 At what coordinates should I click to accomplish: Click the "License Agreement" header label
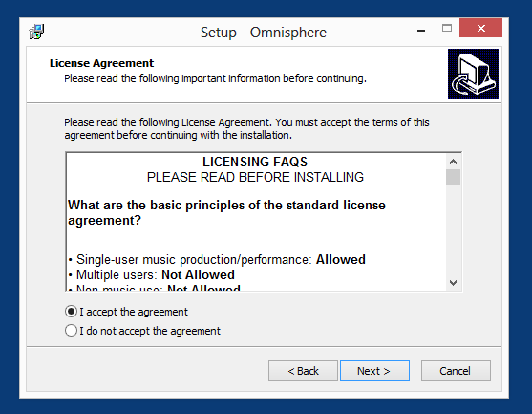[101, 63]
